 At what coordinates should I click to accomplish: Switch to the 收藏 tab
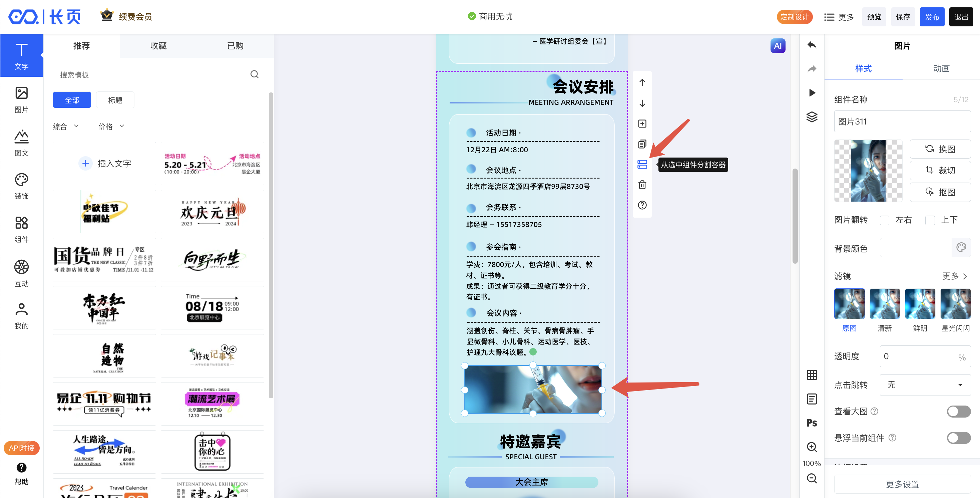coord(158,46)
